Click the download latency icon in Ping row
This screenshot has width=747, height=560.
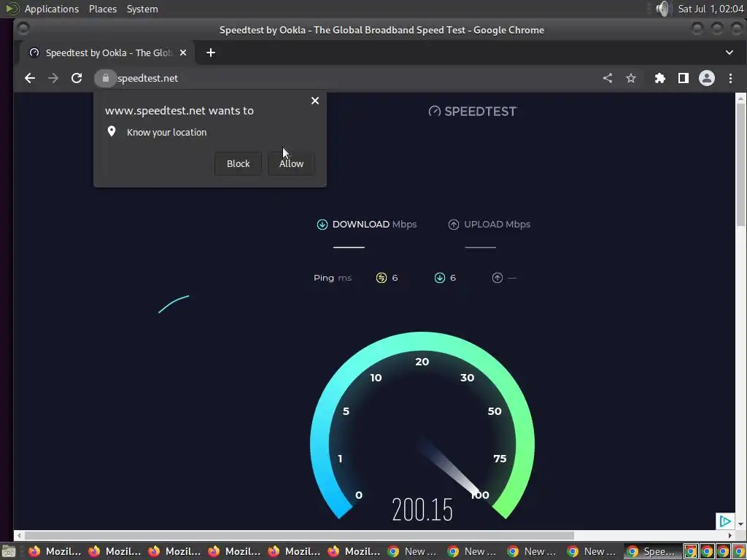pyautogui.click(x=440, y=278)
